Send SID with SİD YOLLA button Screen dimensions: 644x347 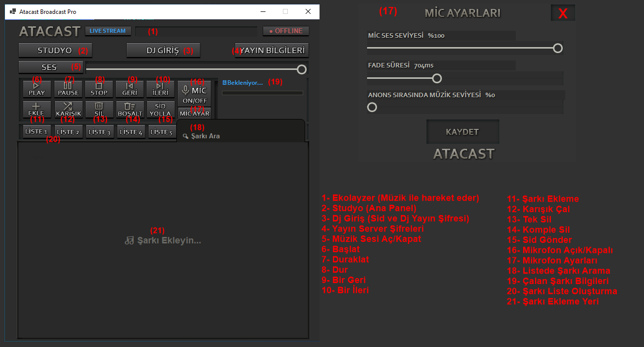(x=161, y=110)
